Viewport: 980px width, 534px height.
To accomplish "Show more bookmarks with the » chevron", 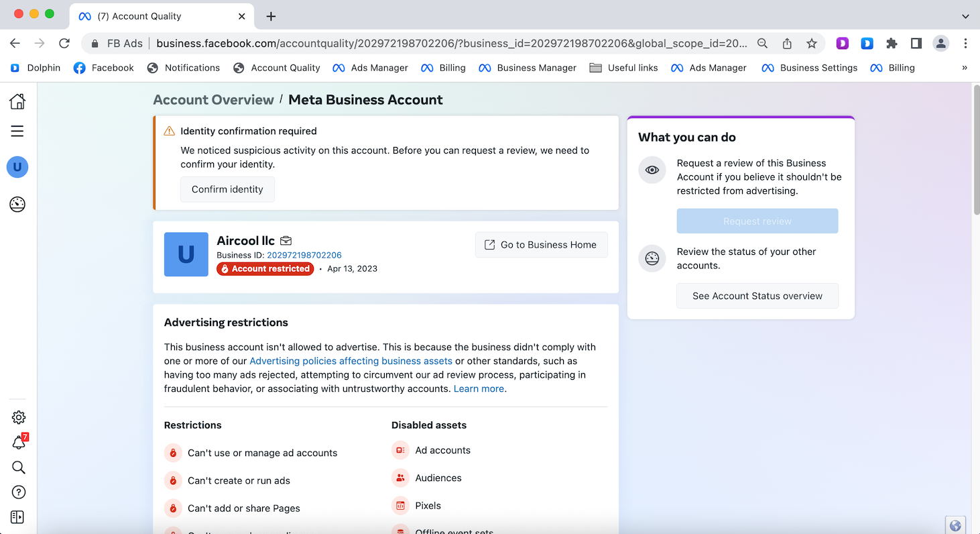I will pyautogui.click(x=965, y=68).
